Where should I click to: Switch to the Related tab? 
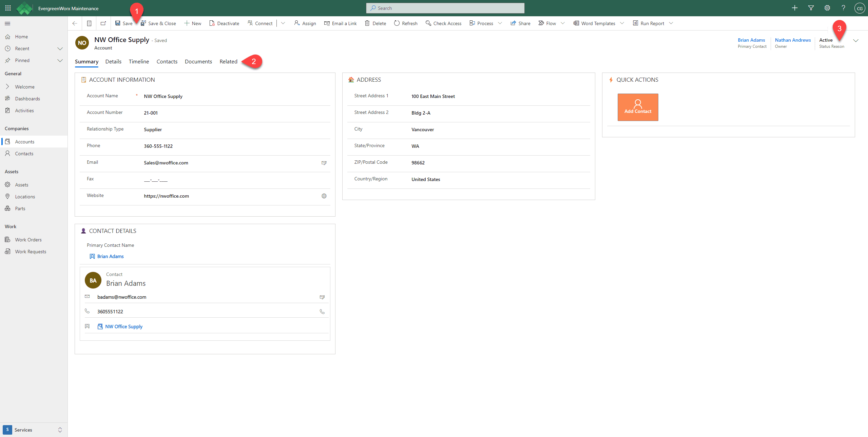click(228, 61)
